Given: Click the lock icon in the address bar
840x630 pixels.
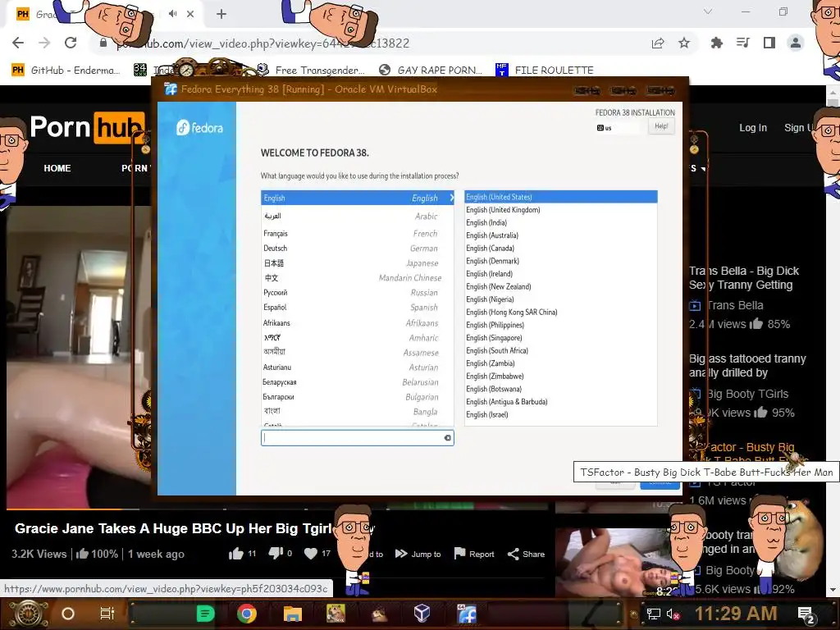Looking at the screenshot, I should pos(103,43).
